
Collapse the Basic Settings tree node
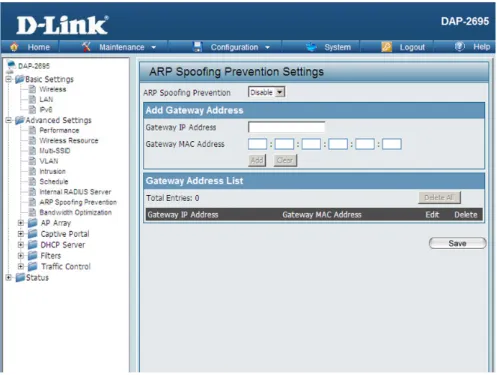click(x=8, y=79)
